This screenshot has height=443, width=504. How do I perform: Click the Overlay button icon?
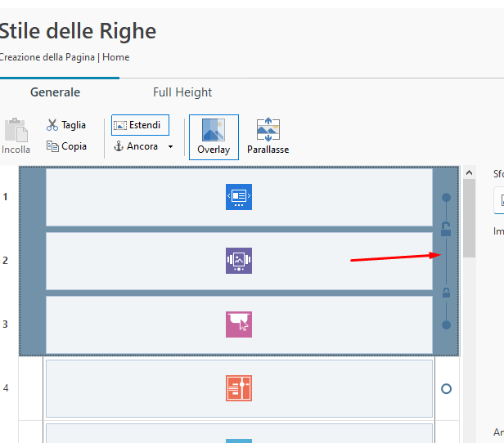214,130
